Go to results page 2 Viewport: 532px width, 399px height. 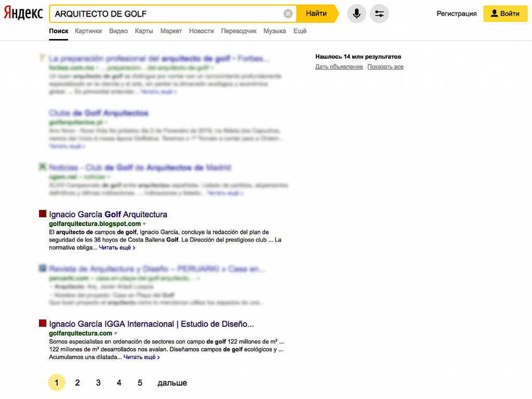77,383
